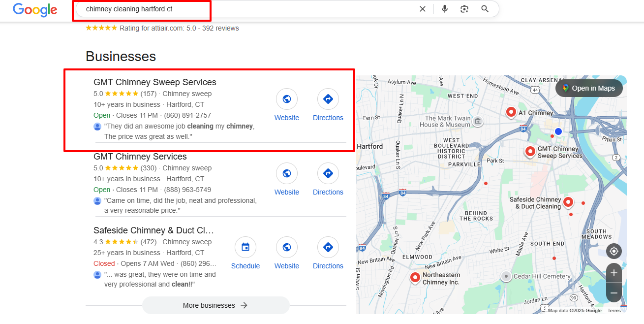Click into the search input field

point(246,9)
